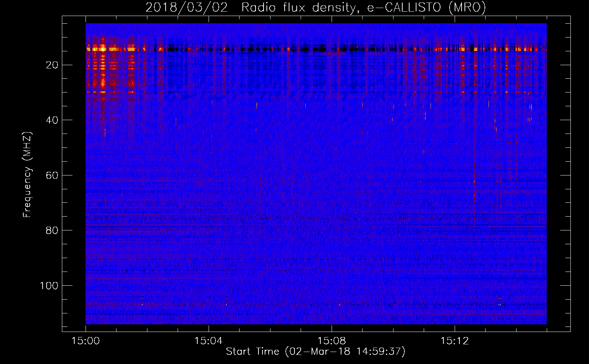The width and height of the screenshot is (589, 364).
Task: Click the date '2018/03/02' in the title
Action: pyautogui.click(x=186, y=7)
